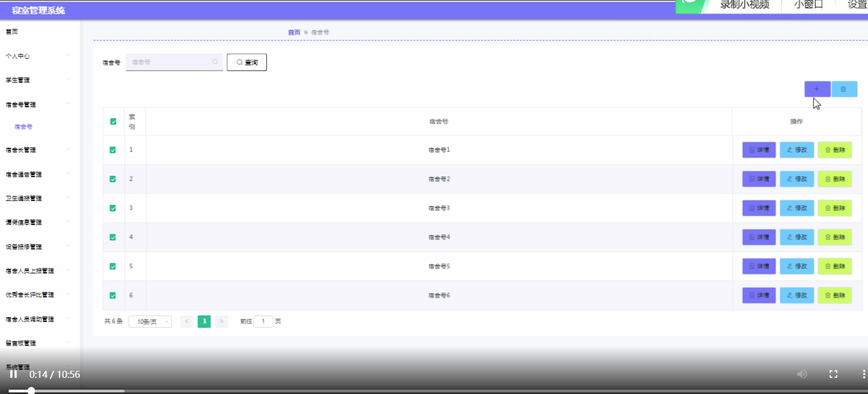Collapse the 宿舍号管理 sidebar menu

click(38, 104)
